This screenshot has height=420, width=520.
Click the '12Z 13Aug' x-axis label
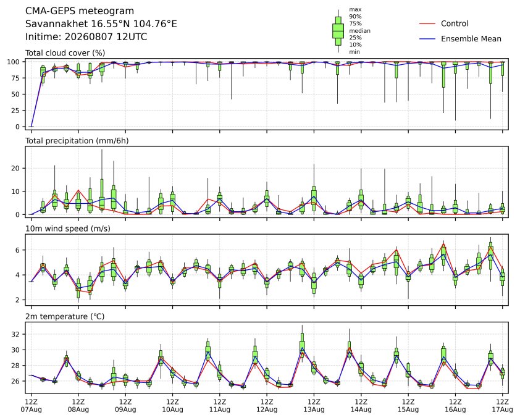(x=314, y=406)
